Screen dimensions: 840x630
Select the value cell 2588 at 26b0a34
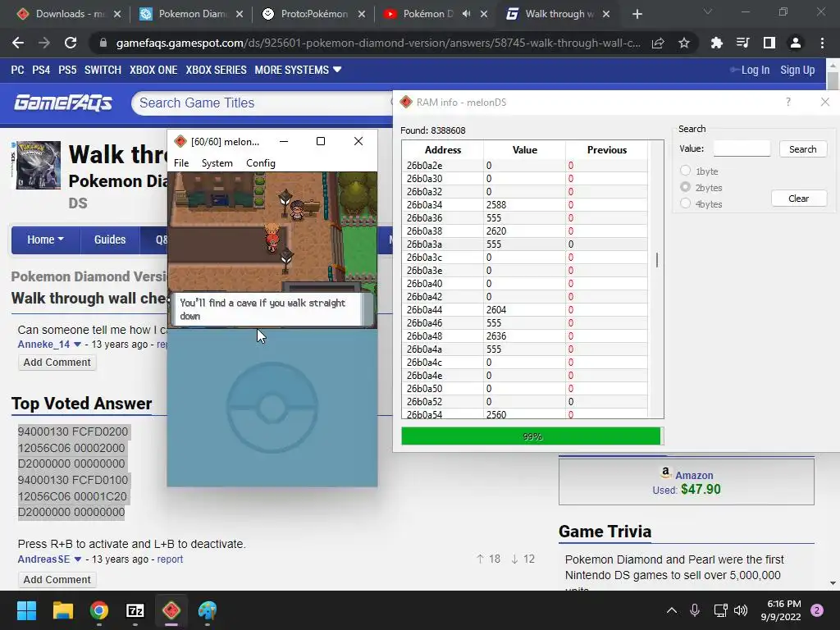click(524, 204)
